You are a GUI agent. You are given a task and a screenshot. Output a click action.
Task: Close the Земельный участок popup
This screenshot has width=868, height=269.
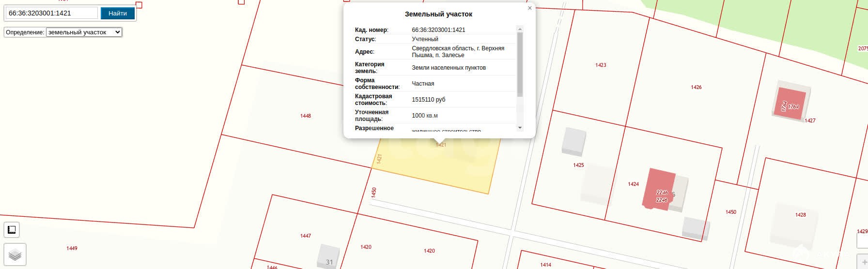[x=529, y=8]
